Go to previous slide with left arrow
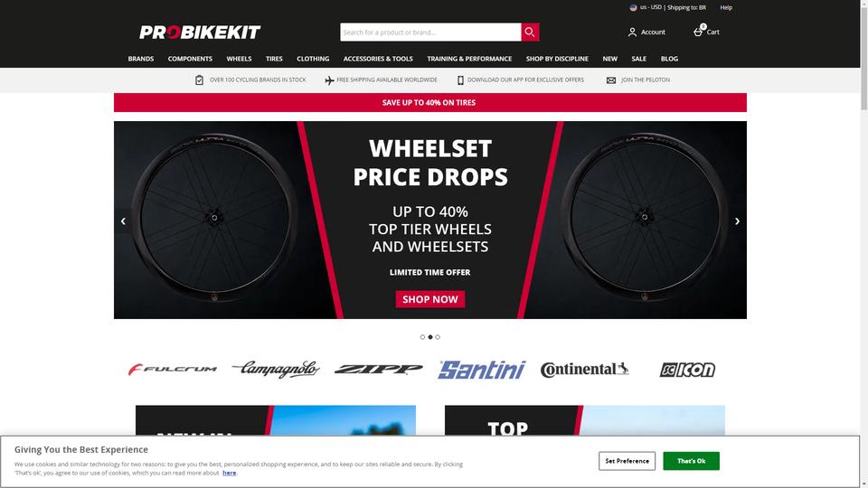Viewport: 868px width, 488px height. pyautogui.click(x=123, y=221)
